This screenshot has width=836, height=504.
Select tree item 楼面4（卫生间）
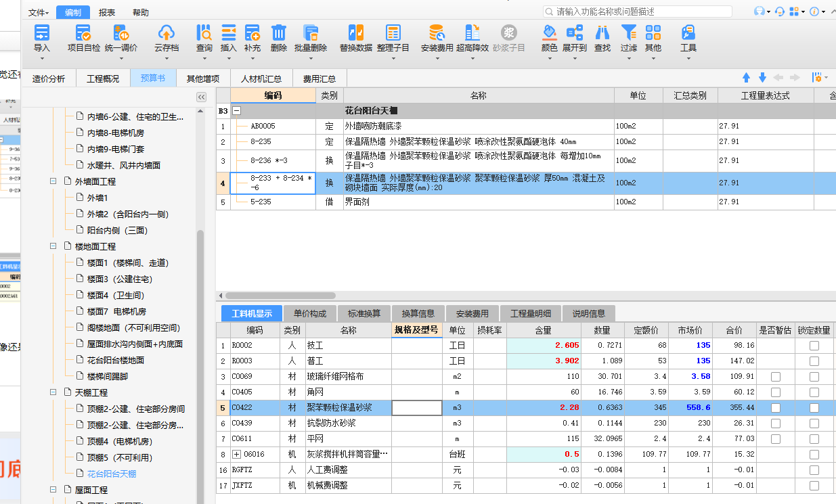[x=116, y=295]
